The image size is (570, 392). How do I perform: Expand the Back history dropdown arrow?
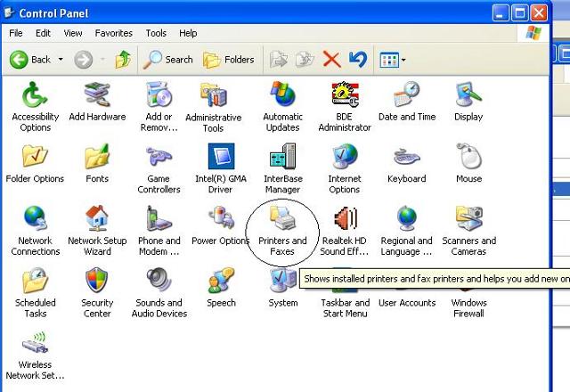coord(61,60)
